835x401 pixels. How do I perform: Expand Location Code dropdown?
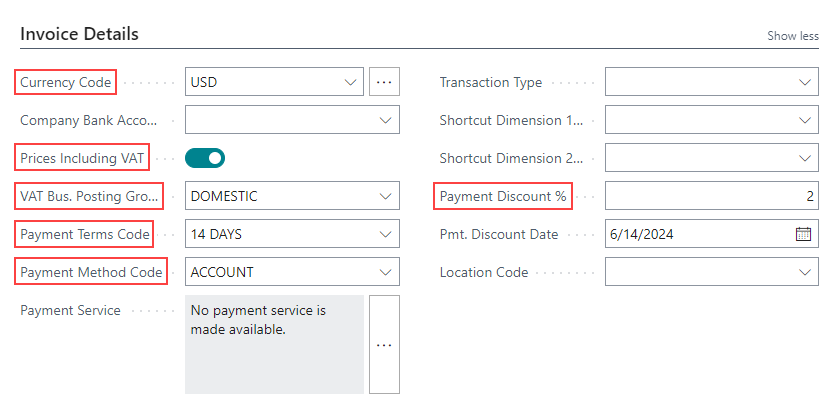(x=805, y=272)
